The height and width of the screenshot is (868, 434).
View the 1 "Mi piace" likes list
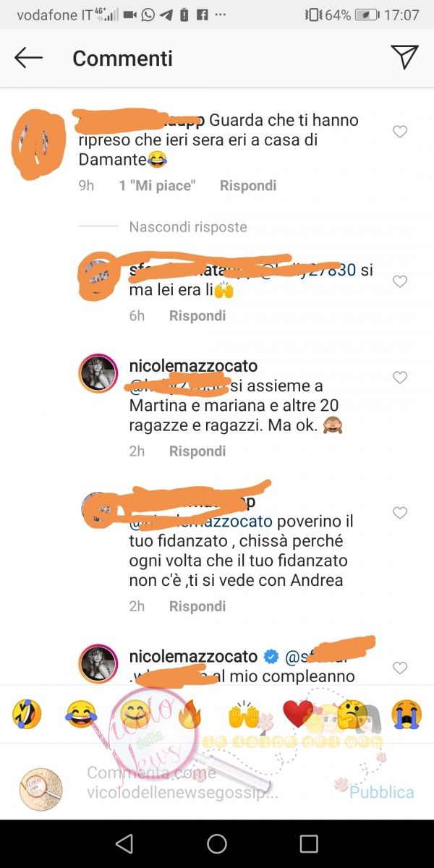tap(157, 186)
